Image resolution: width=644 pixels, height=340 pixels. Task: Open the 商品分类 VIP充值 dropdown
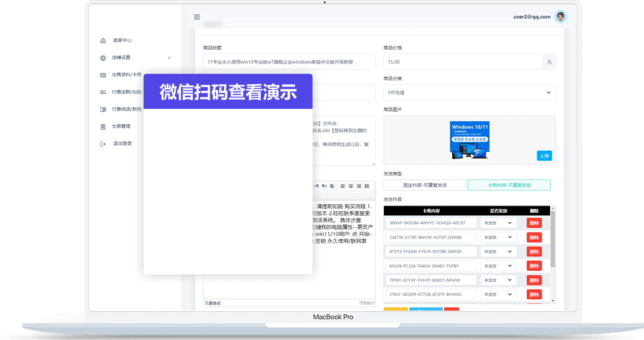click(x=469, y=92)
